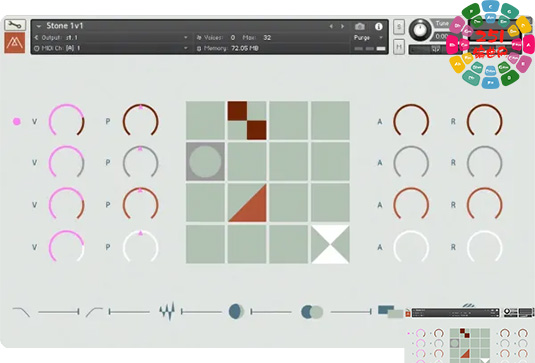Click the high-pass filter curve icon
Viewport: 535px width, 363px height.
point(94,312)
